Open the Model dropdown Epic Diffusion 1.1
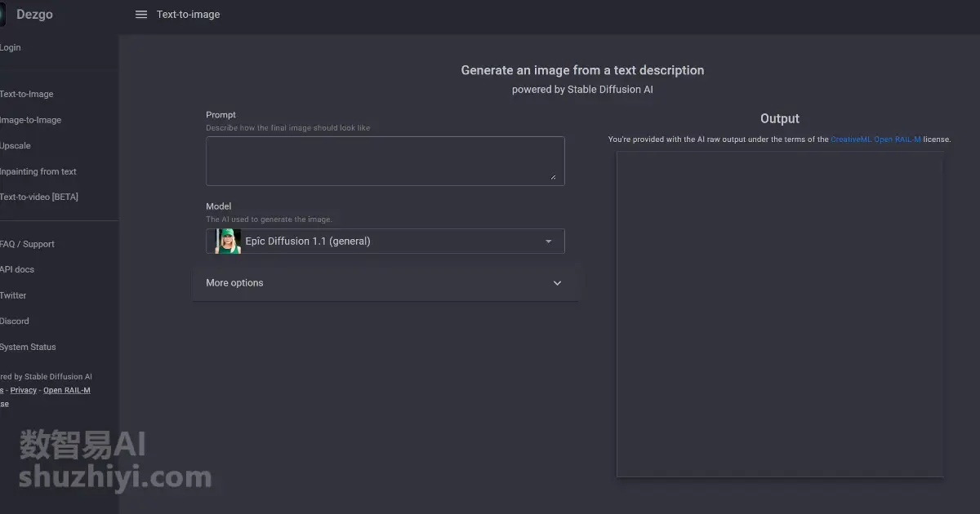The width and height of the screenshot is (980, 514). tap(385, 241)
